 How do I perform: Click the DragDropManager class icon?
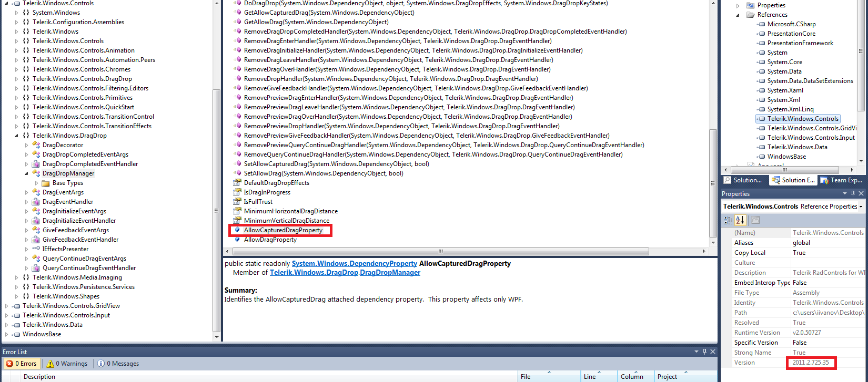click(36, 173)
